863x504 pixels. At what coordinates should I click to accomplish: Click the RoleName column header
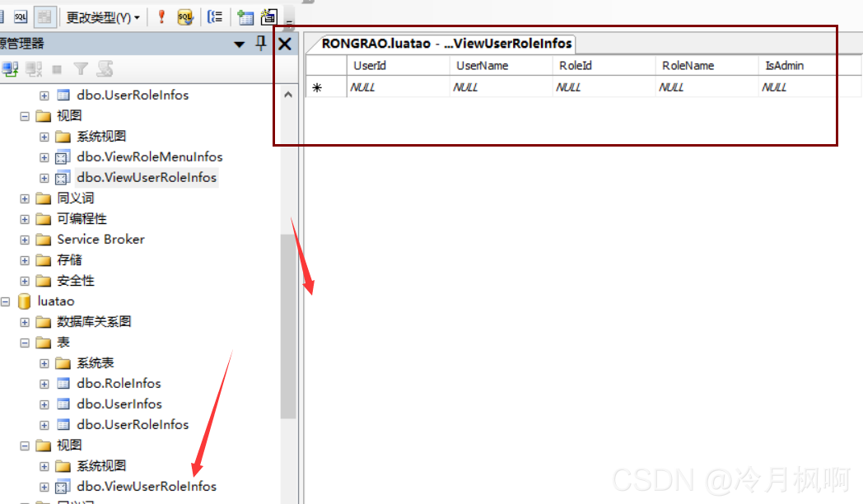707,66
